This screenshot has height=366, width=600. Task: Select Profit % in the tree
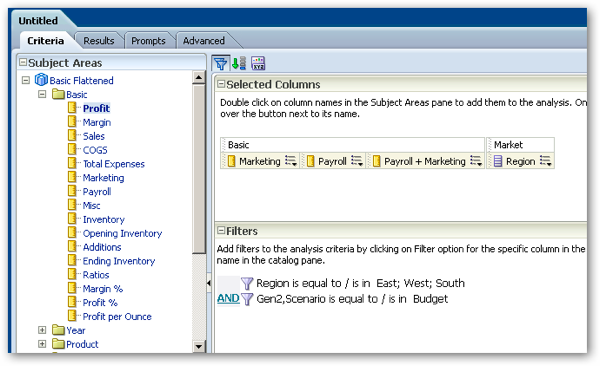100,302
